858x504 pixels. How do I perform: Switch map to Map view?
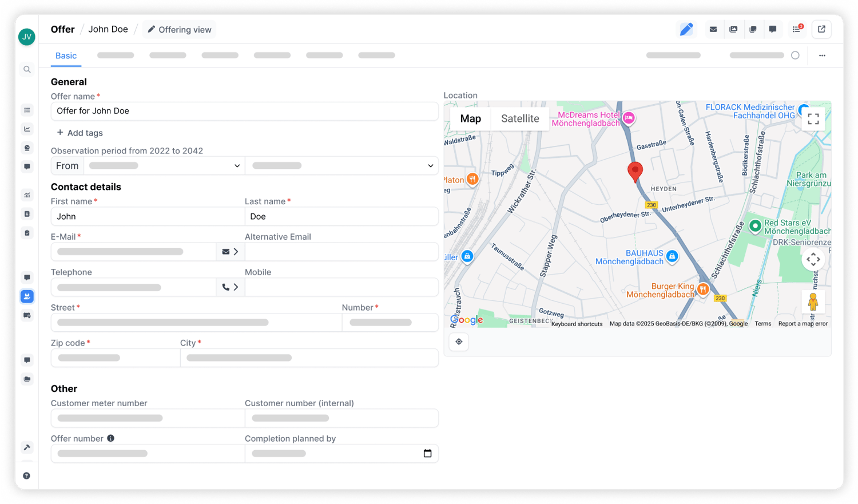tap(471, 118)
